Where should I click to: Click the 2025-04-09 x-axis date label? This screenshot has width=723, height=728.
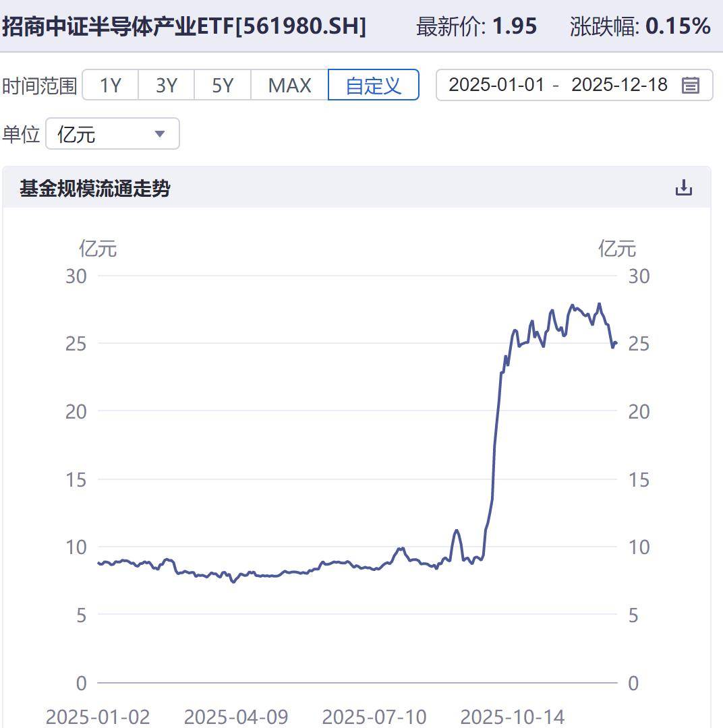pos(235,716)
